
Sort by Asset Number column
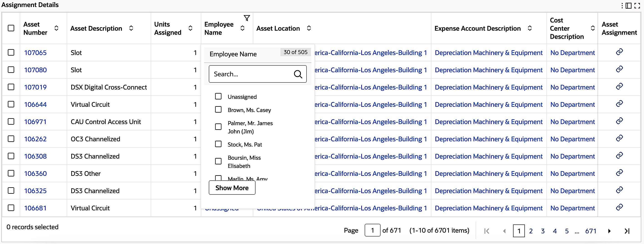pyautogui.click(x=57, y=28)
